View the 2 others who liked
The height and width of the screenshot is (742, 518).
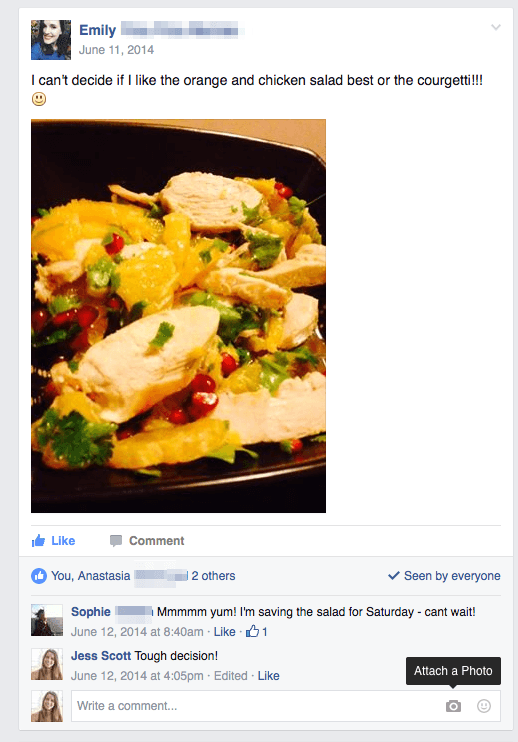pos(213,576)
